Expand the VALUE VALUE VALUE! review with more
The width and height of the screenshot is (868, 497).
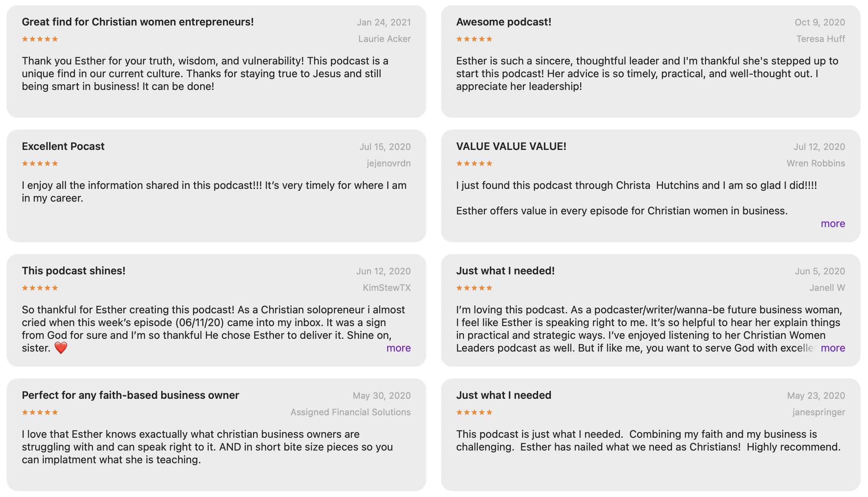click(832, 224)
